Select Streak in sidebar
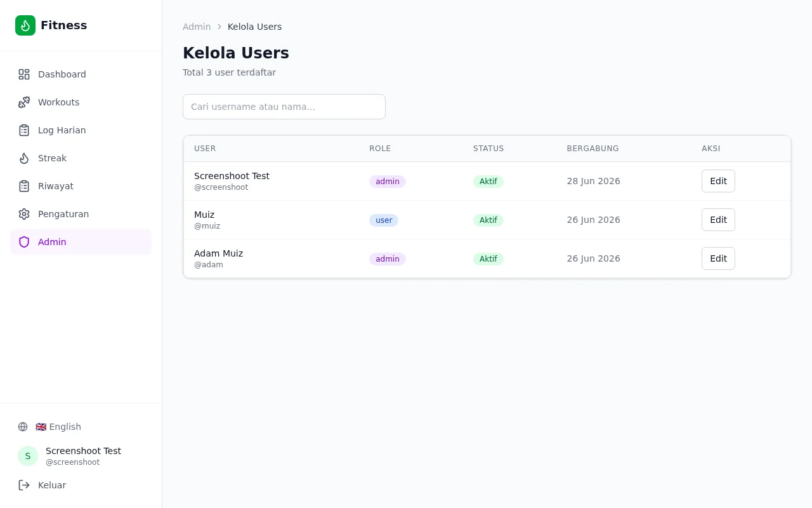The width and height of the screenshot is (812, 508). click(x=81, y=158)
